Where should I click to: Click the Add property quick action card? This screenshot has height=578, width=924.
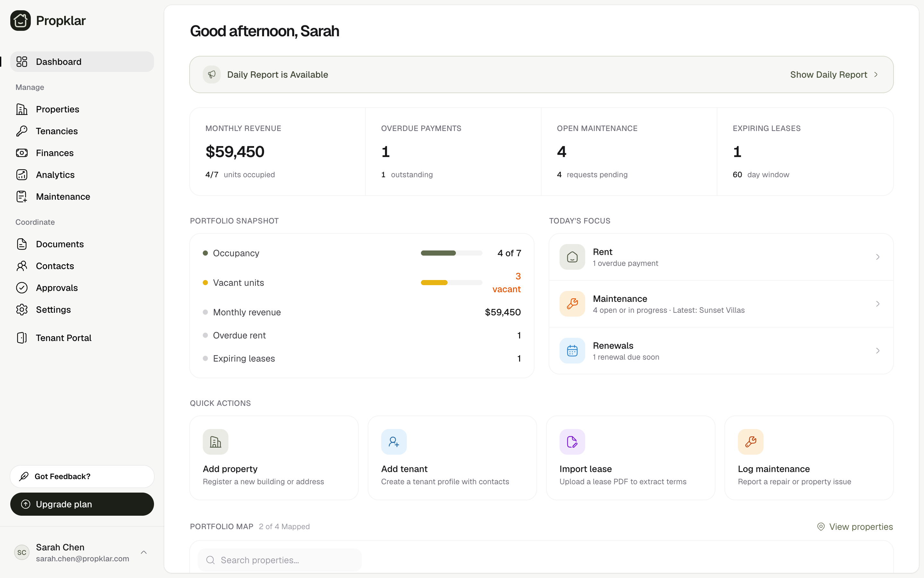coord(274,458)
